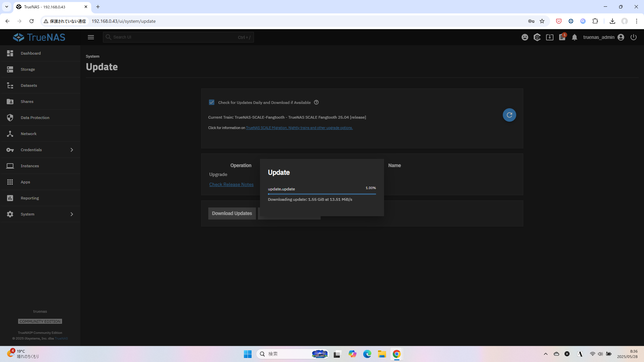The width and height of the screenshot is (644, 362).
Task: Open TrueNAS SCALE Migration information link
Action: [x=299, y=128]
